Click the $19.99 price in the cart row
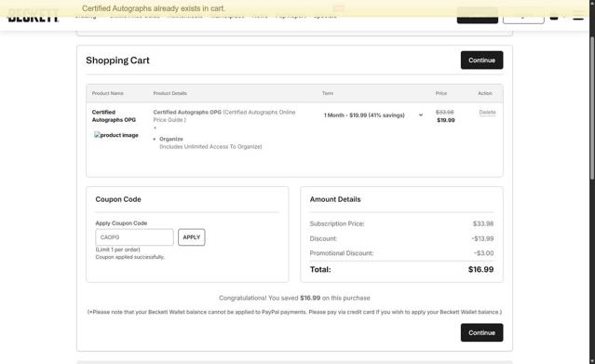 [x=445, y=120]
